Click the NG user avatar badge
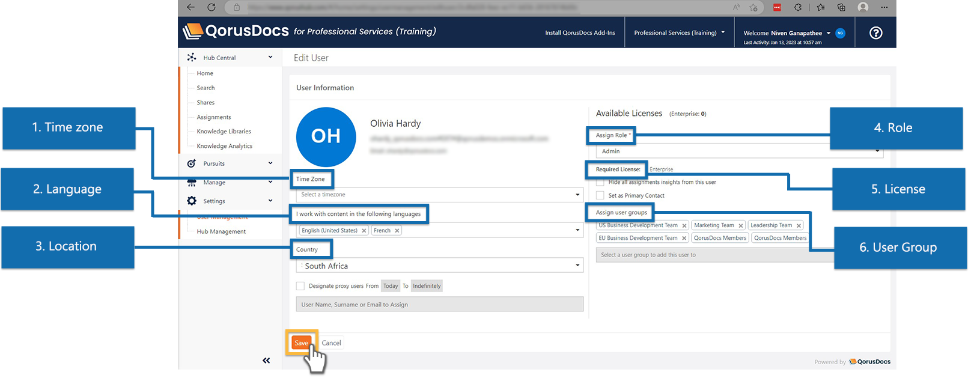Viewport: 980px width, 390px height. click(x=840, y=33)
